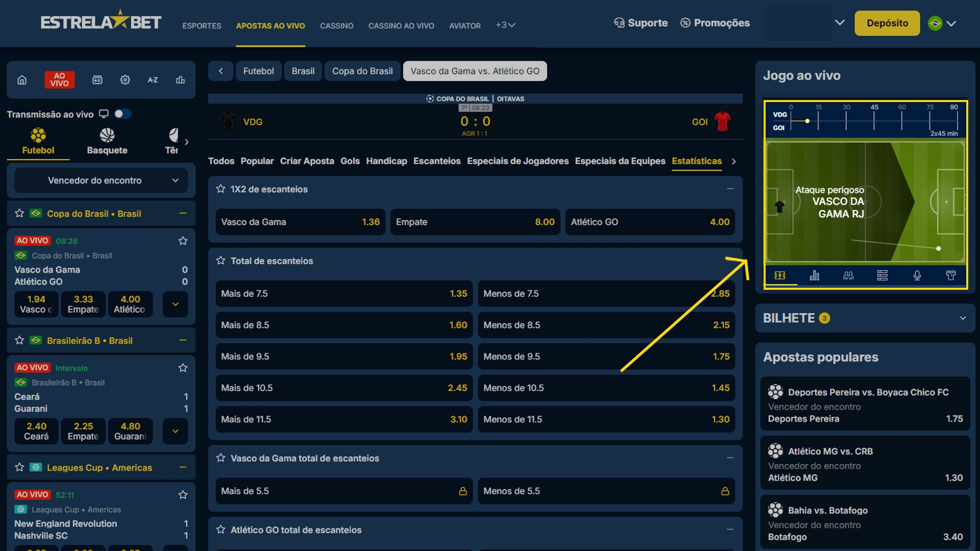Image resolution: width=980 pixels, height=551 pixels.
Task: Open the AVIATOR navigation item
Action: coord(464,26)
